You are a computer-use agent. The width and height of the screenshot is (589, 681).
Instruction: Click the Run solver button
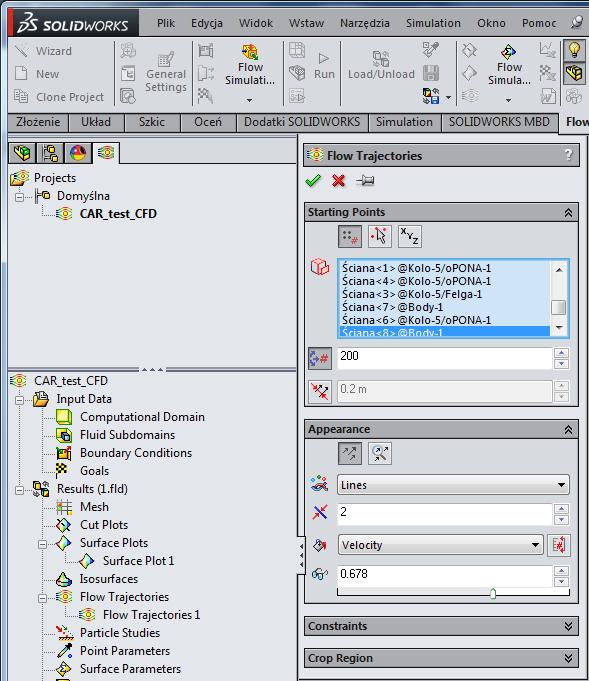point(324,66)
